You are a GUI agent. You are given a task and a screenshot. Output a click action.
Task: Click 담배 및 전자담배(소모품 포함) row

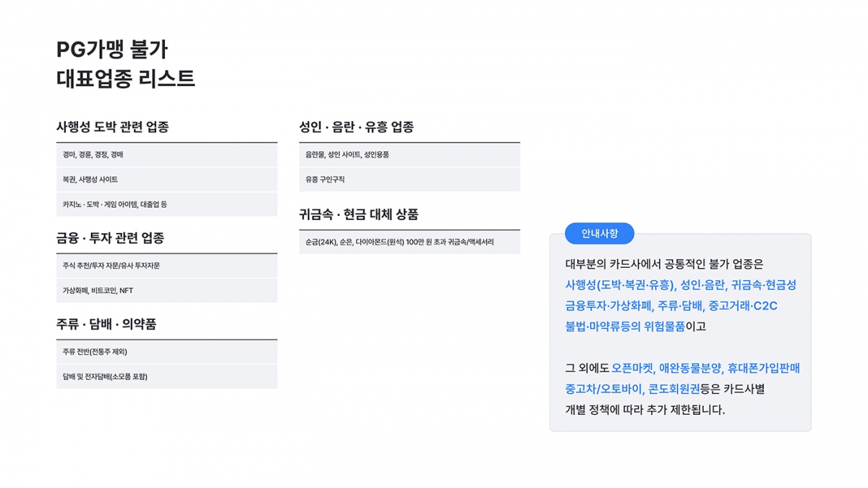tap(166, 376)
